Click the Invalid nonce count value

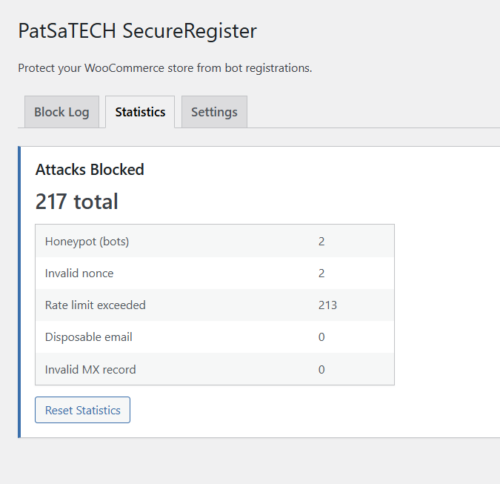click(x=321, y=273)
